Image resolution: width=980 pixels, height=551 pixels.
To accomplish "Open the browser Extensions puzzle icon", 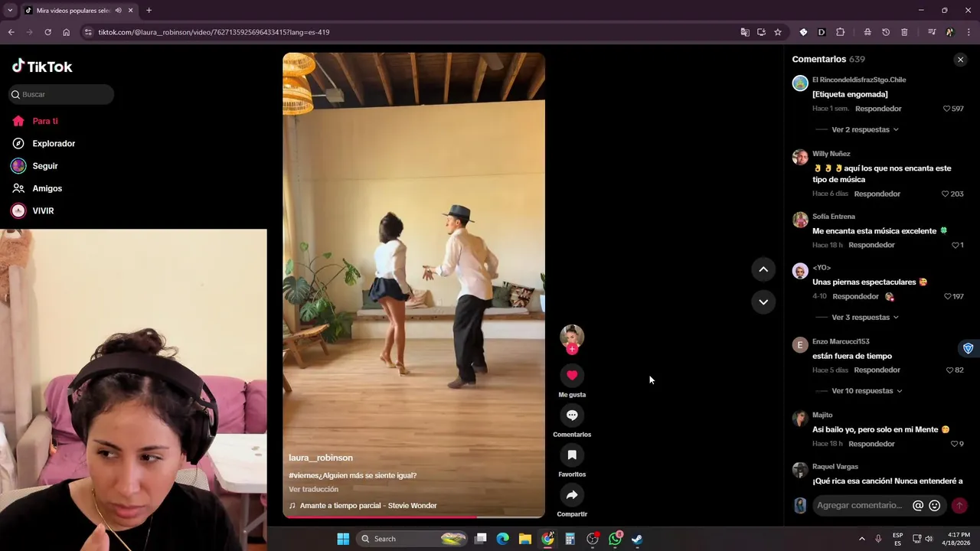I will (x=841, y=32).
